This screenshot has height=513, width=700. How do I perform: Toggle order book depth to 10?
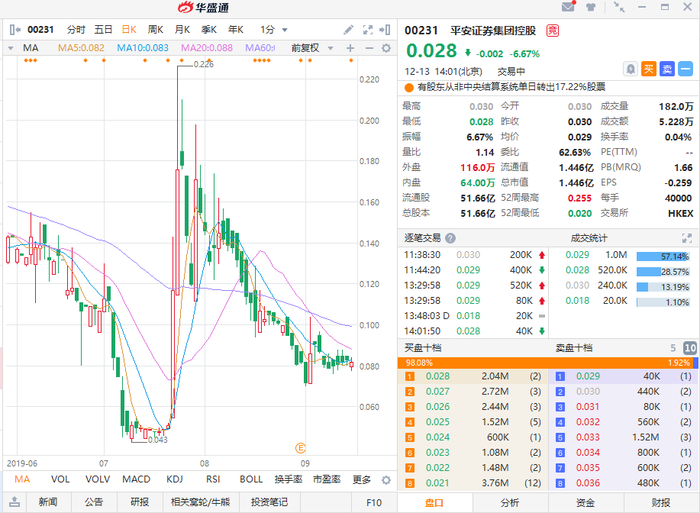coord(690,348)
